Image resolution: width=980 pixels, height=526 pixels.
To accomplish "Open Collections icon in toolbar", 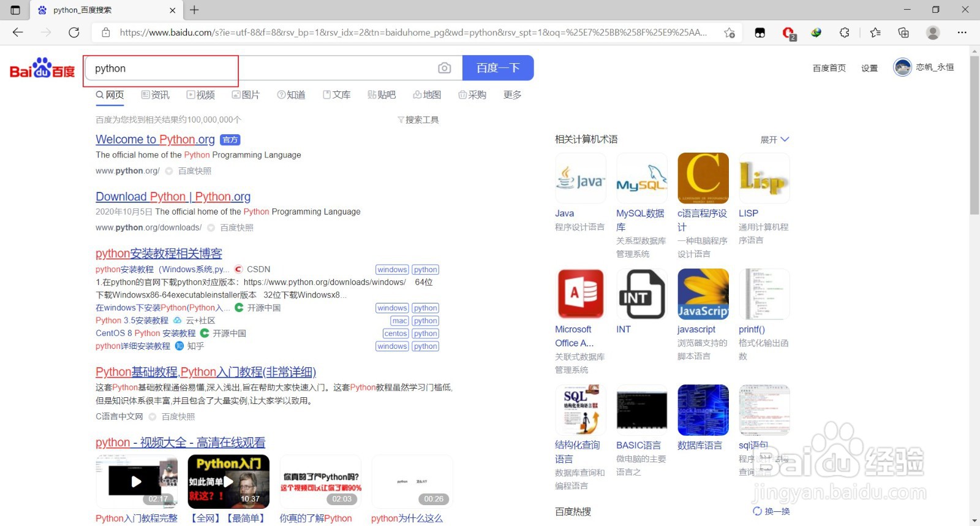I will [x=903, y=32].
